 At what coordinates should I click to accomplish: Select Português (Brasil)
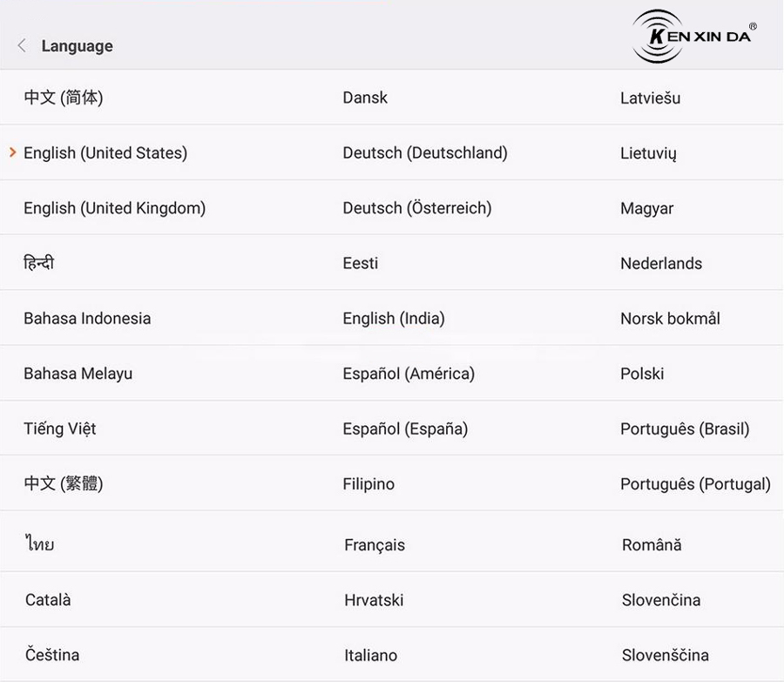pyautogui.click(x=685, y=429)
